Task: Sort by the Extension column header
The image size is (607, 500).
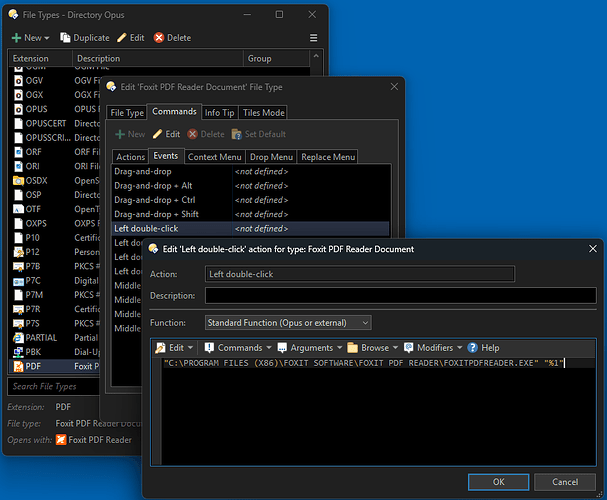Action: pyautogui.click(x=41, y=58)
